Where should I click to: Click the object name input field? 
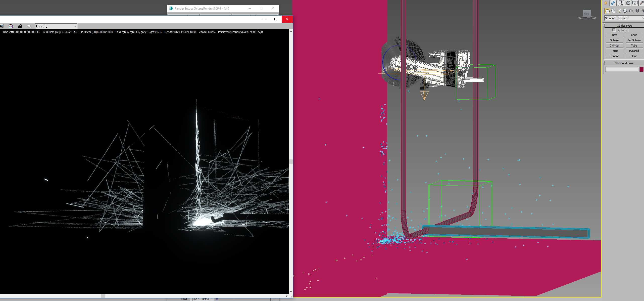coord(622,69)
